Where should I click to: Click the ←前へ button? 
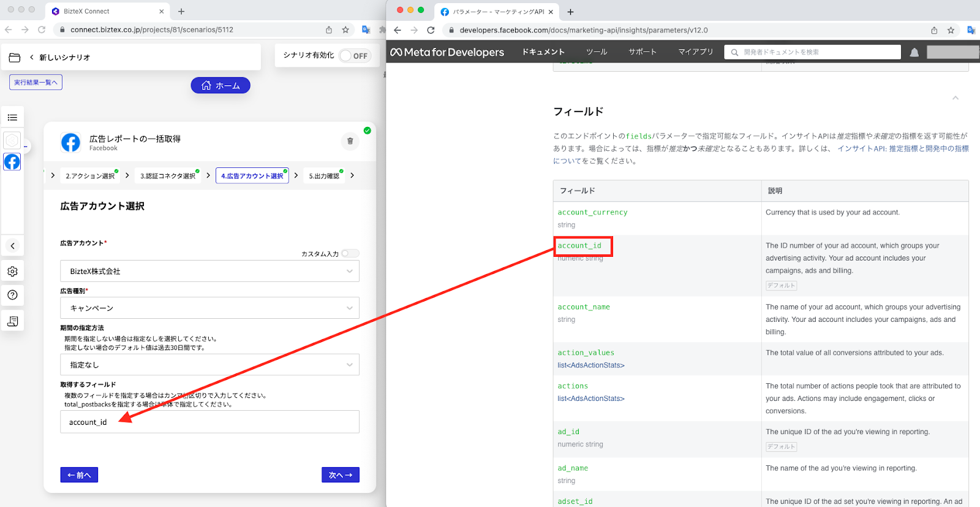[79, 475]
